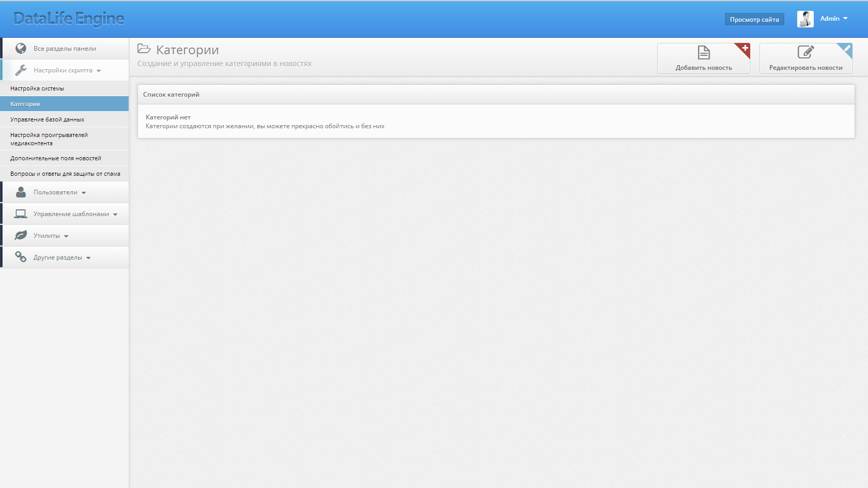This screenshot has height=488, width=868.
Task: Click the Просмотр сайта button
Action: 754,20
